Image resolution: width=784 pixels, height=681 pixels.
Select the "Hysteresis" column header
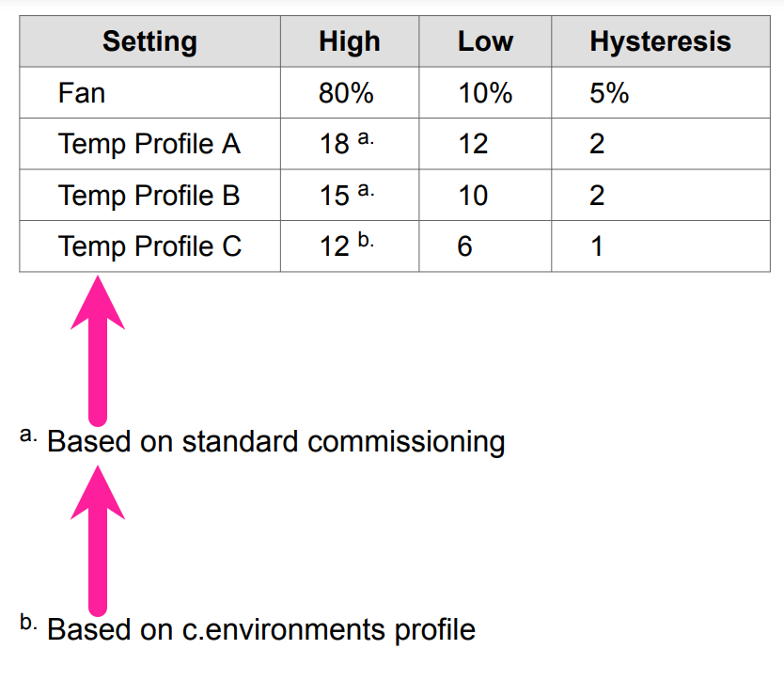coord(660,41)
